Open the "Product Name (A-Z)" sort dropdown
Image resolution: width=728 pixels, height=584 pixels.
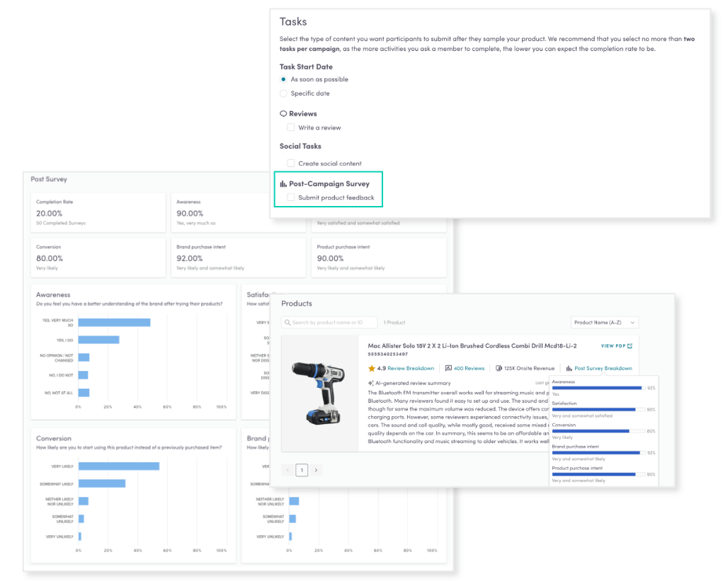tap(604, 322)
